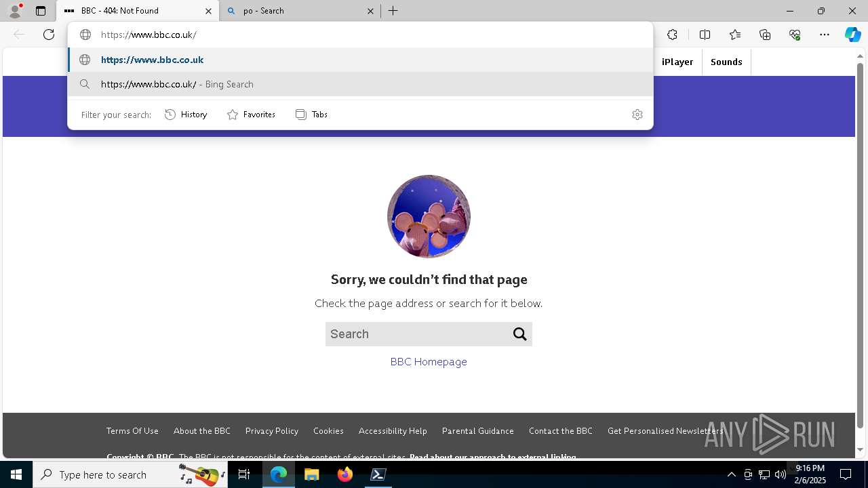Close the po - Search tab
This screenshot has width=868, height=488.
click(x=370, y=11)
